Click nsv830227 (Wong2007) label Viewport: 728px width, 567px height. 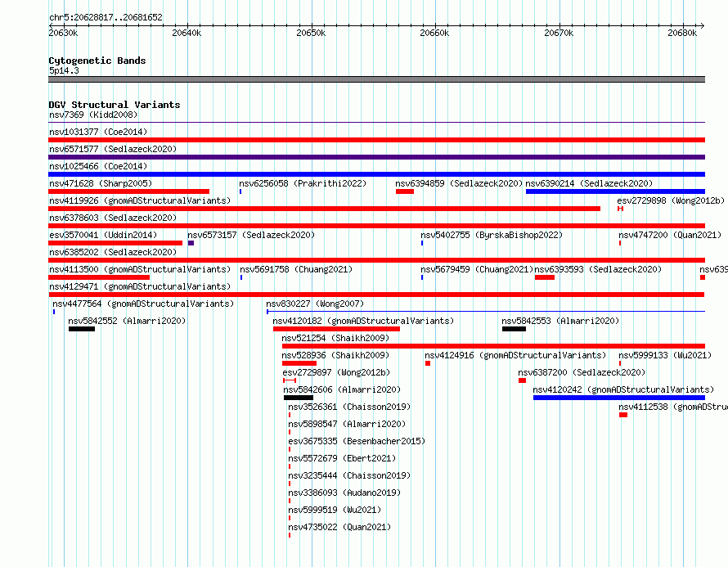tap(315, 304)
